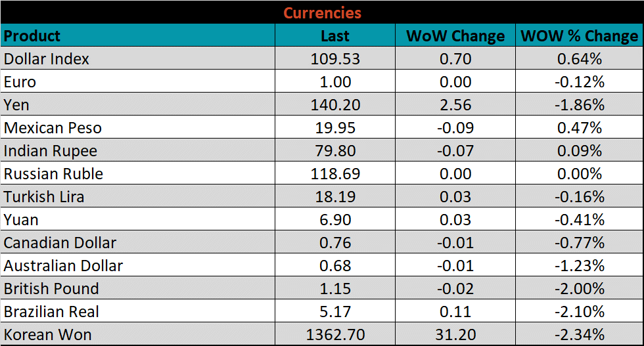Click Australian Dollar percent change -1.23%
Image resolution: width=644 pixels, height=346 pixels.
click(x=579, y=266)
